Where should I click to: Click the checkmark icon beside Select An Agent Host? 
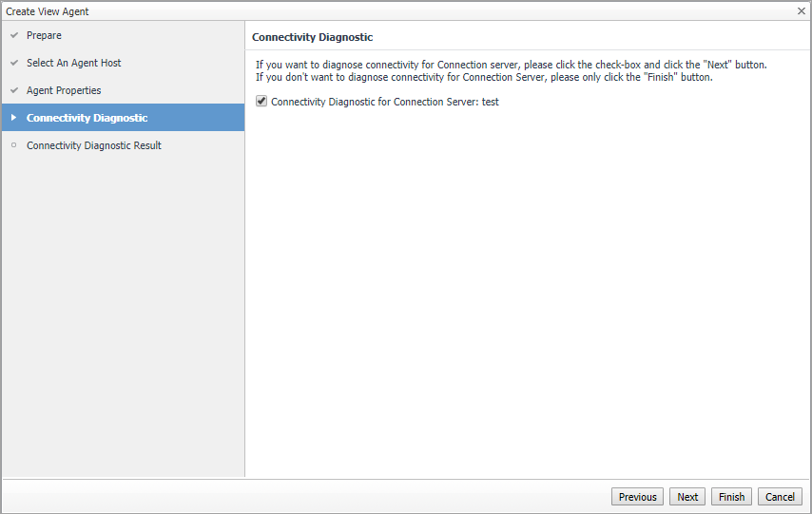point(13,64)
